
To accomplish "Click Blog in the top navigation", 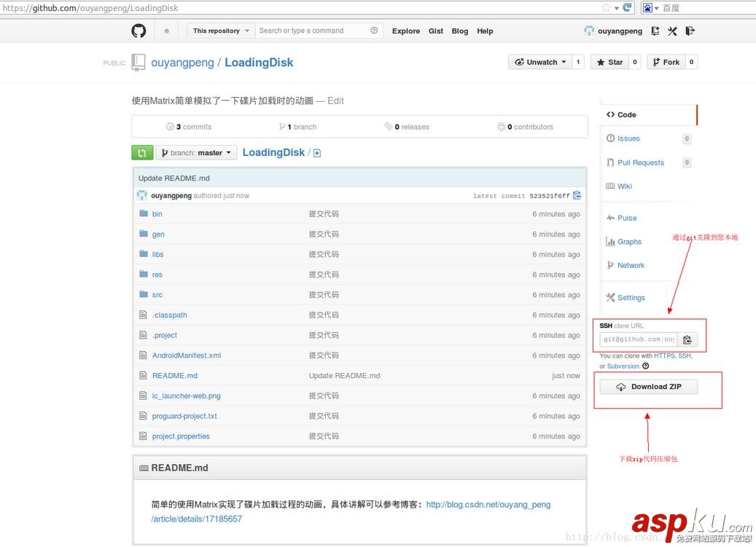I will pyautogui.click(x=460, y=31).
